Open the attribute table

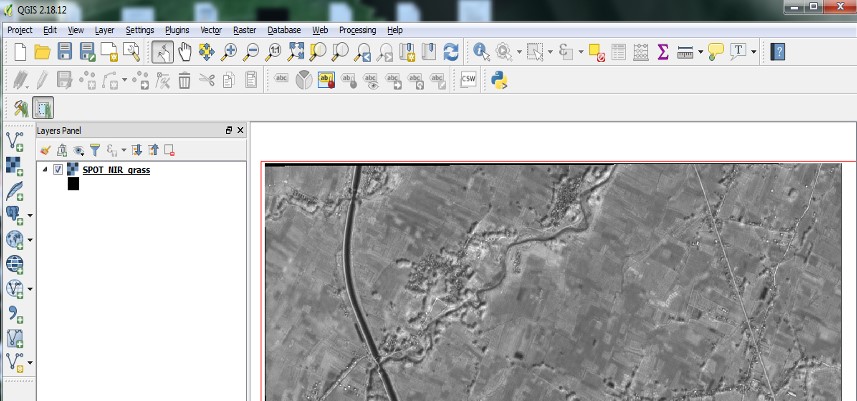(618, 52)
